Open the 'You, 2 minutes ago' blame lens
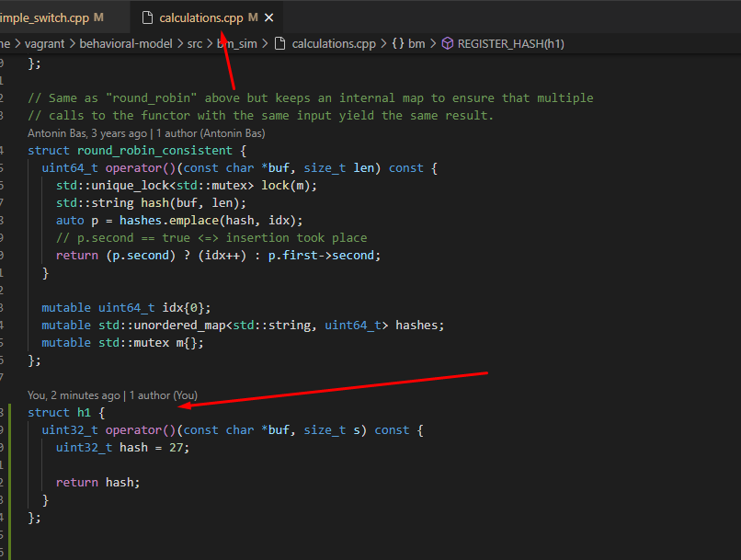The image size is (741, 560). coord(112,395)
